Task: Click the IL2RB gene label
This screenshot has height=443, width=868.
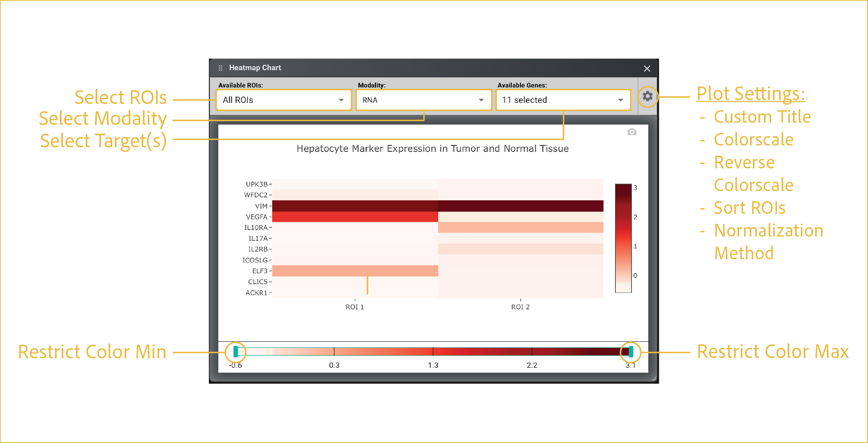Action: coord(258,249)
